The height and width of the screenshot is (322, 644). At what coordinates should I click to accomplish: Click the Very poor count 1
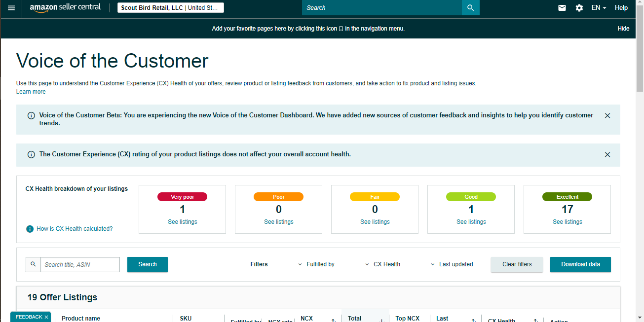coord(183,209)
